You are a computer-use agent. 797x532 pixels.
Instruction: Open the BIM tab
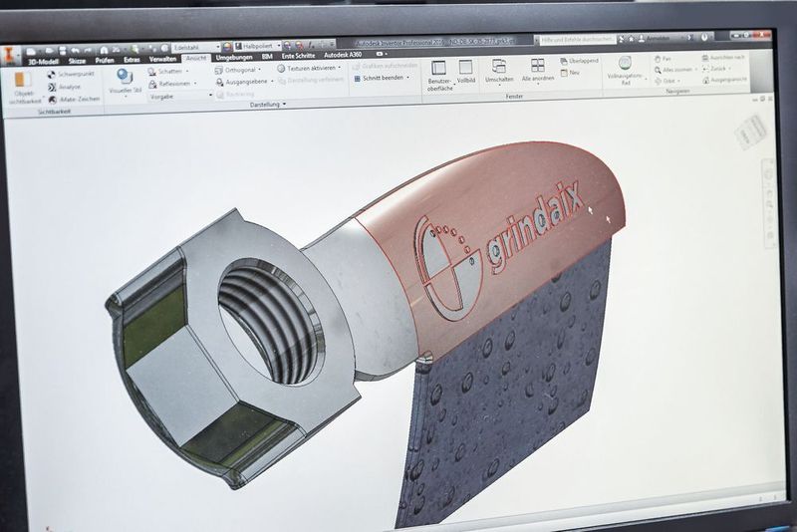(x=267, y=57)
